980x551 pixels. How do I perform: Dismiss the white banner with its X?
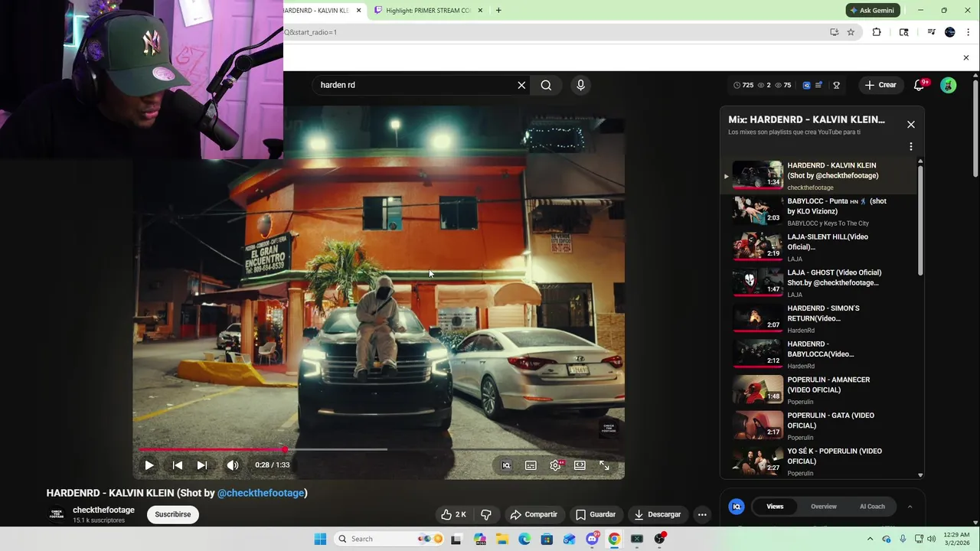(x=965, y=57)
